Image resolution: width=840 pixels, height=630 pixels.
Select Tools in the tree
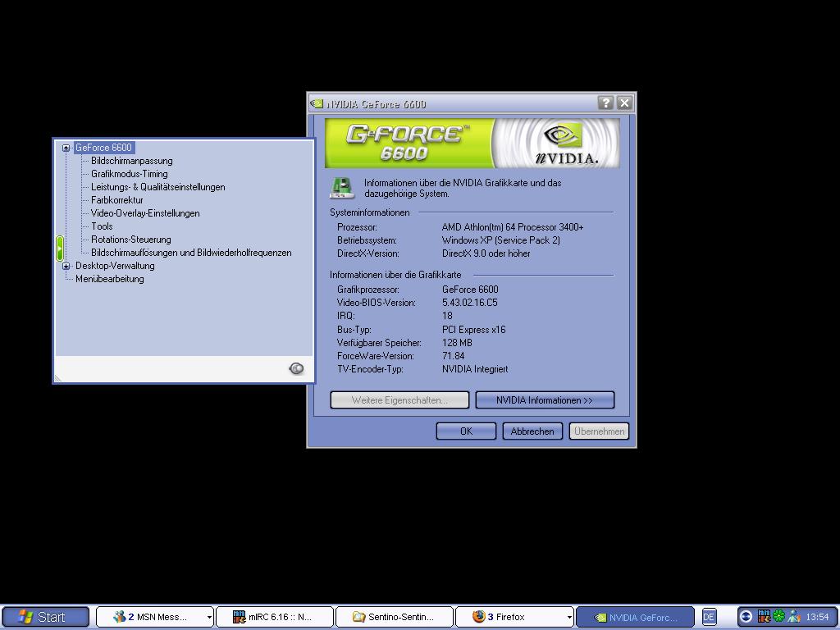(x=102, y=226)
